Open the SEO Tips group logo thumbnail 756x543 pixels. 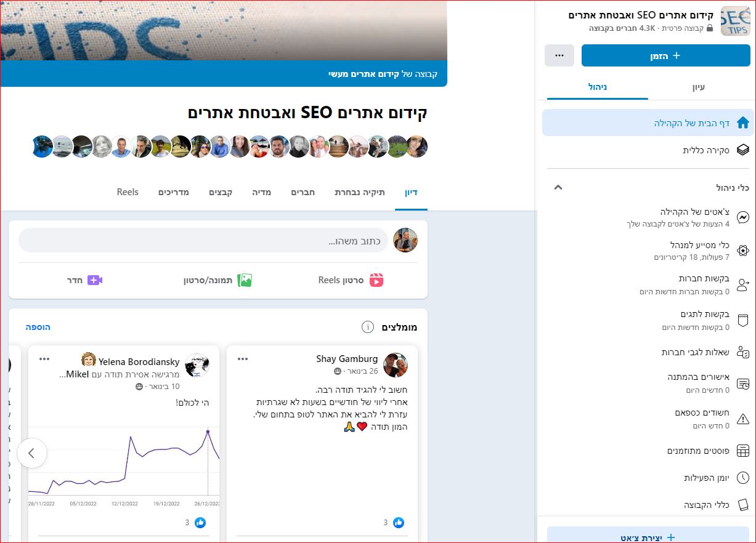pyautogui.click(x=736, y=21)
